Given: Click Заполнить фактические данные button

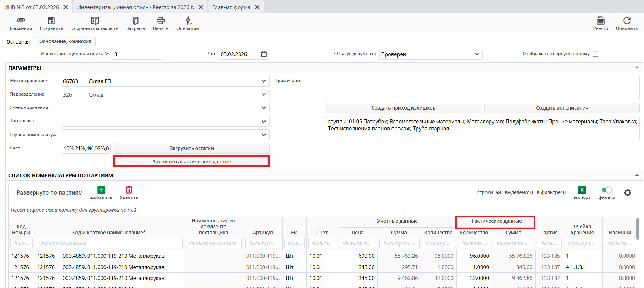Looking at the screenshot, I should coord(192,162).
